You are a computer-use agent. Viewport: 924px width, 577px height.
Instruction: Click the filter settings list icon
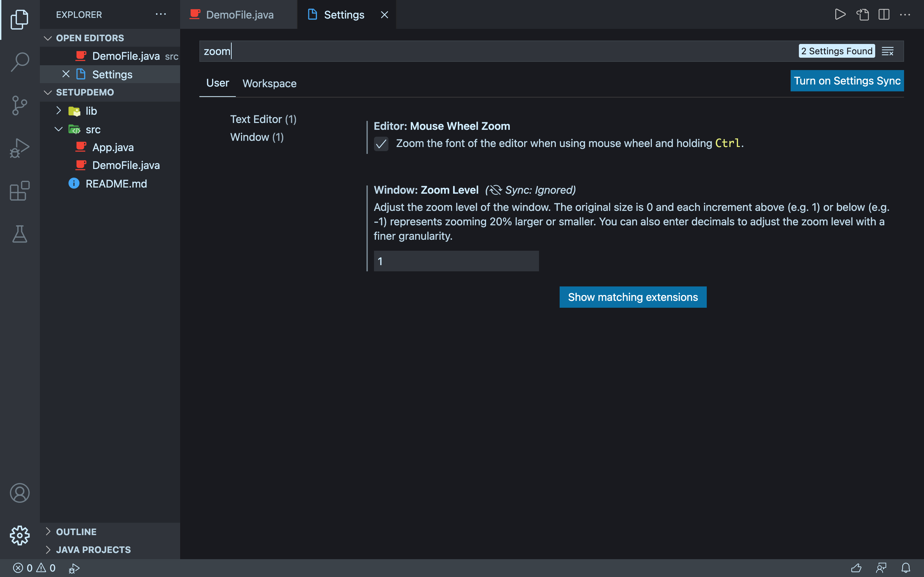[888, 50]
